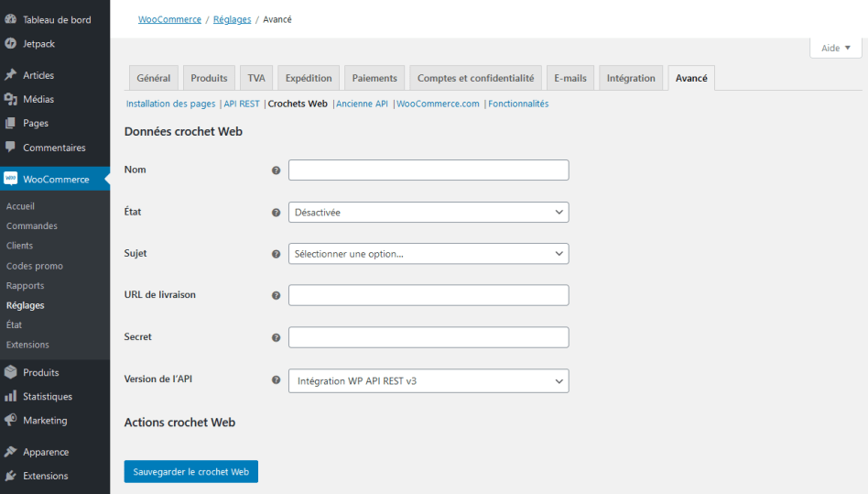Expand the Version de l'API dropdown
Viewport: 868px width, 494px height.
(429, 380)
